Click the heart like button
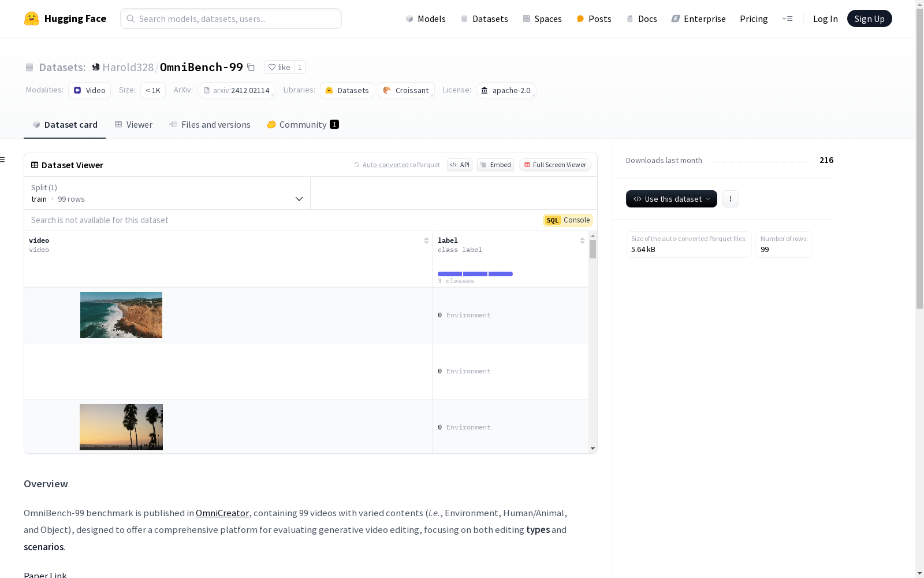The height and width of the screenshot is (578, 924). (279, 67)
